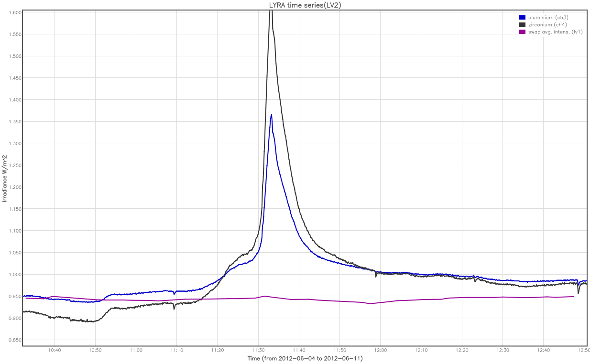Click the 11:30 tick label on the time axis
The height and width of the screenshot is (364, 590).
[258, 350]
